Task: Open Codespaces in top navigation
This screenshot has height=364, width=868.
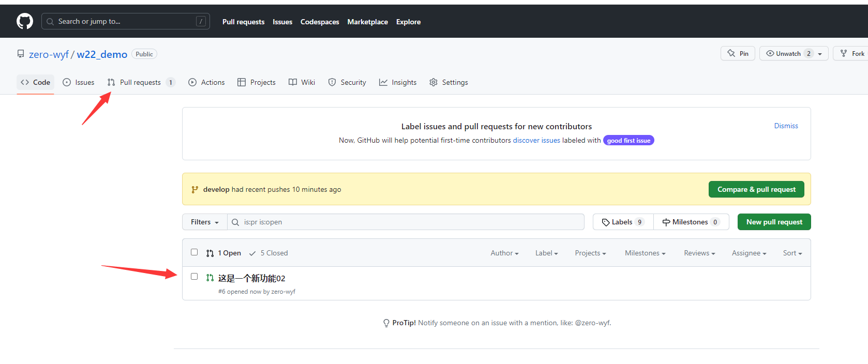Action: [320, 22]
